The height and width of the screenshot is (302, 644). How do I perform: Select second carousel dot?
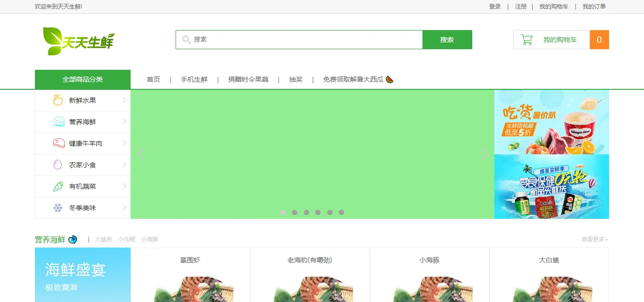coord(295,213)
